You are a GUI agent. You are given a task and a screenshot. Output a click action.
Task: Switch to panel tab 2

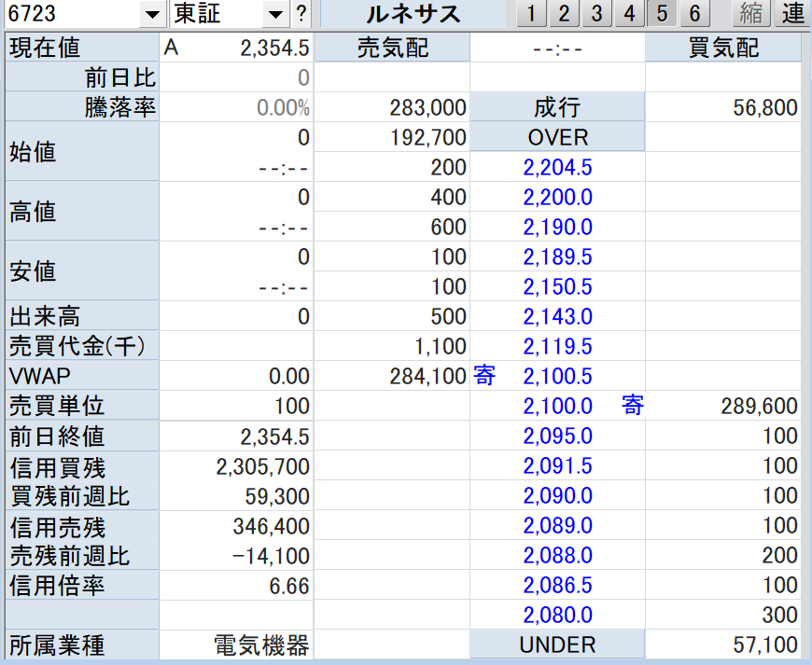pos(564,14)
